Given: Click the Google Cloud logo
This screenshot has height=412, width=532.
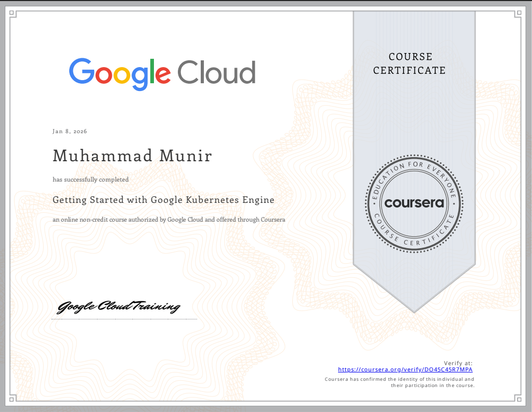Looking at the screenshot, I should 162,72.
